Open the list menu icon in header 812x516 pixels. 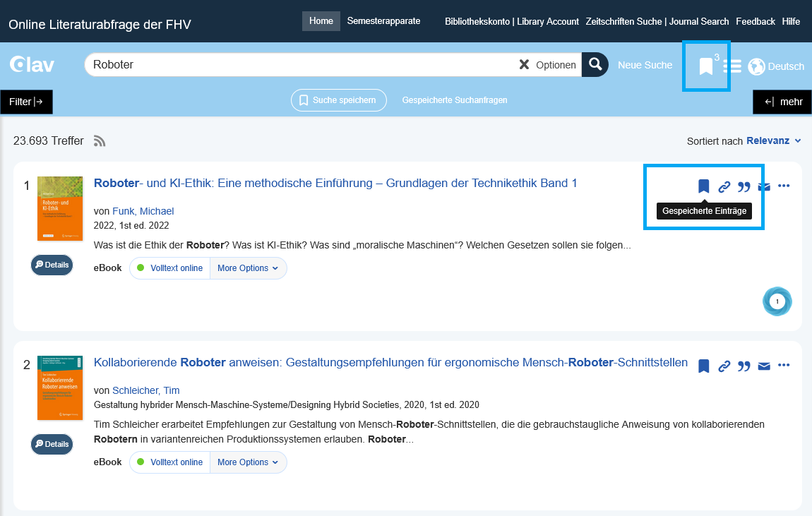pos(734,66)
